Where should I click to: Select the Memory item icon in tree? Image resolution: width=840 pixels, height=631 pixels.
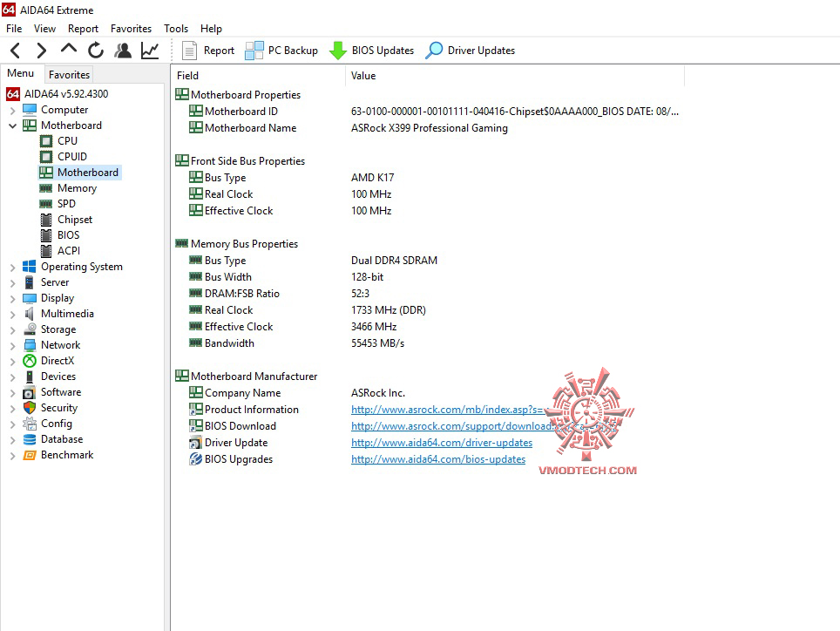[x=46, y=188]
